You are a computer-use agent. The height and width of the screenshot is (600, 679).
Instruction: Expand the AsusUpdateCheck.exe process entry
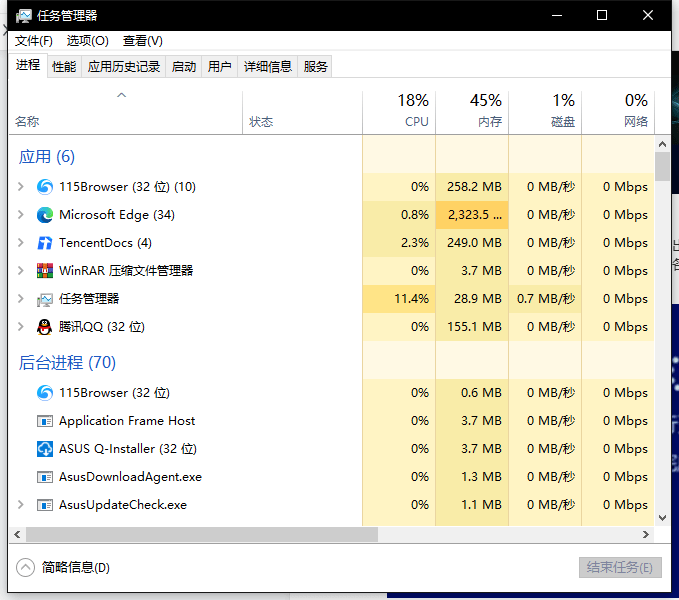click(x=21, y=505)
